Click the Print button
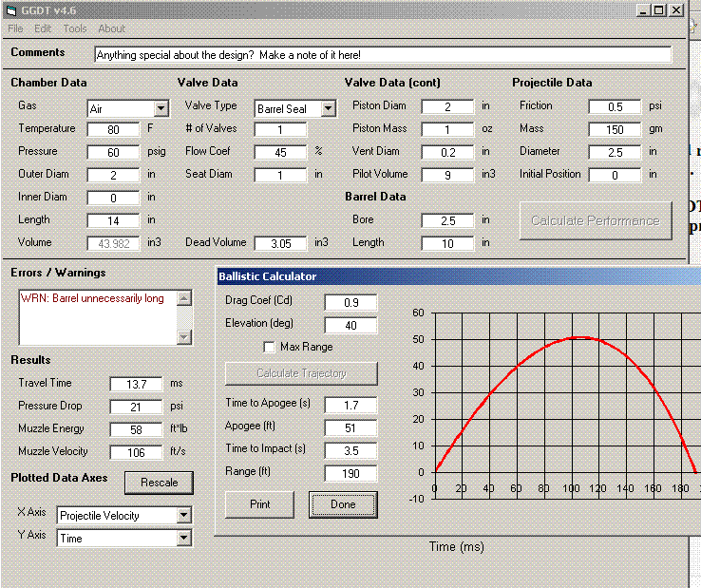Screen dimensions: 701x588 (260, 504)
